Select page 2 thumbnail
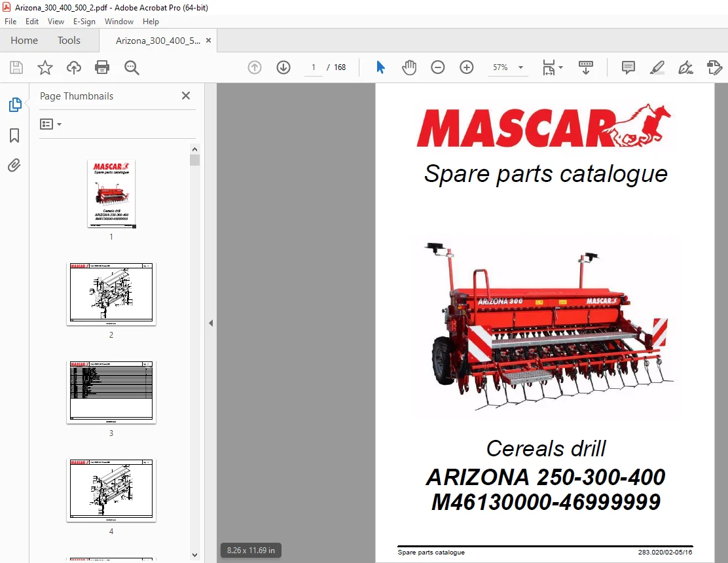 (x=111, y=294)
